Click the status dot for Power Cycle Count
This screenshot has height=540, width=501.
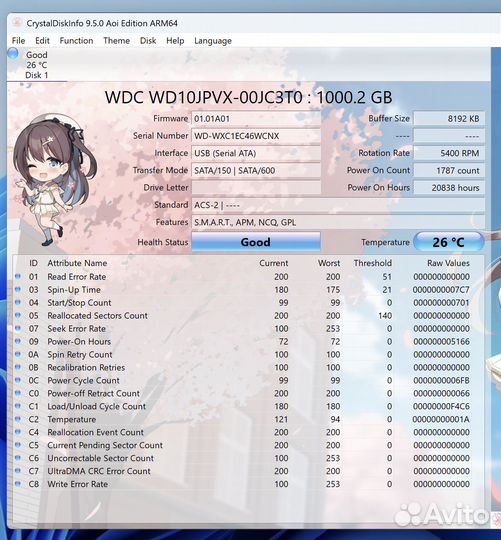(18, 380)
